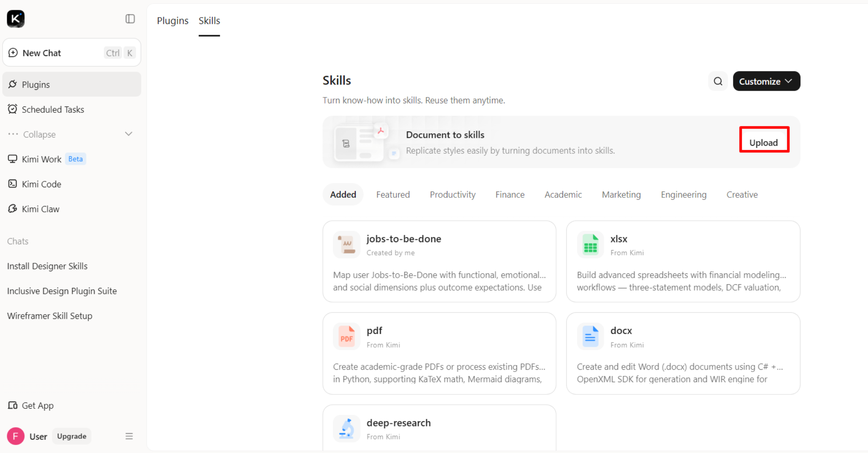Click the Document to skills illustration
Viewport: 868px width, 453px height.
(x=366, y=142)
